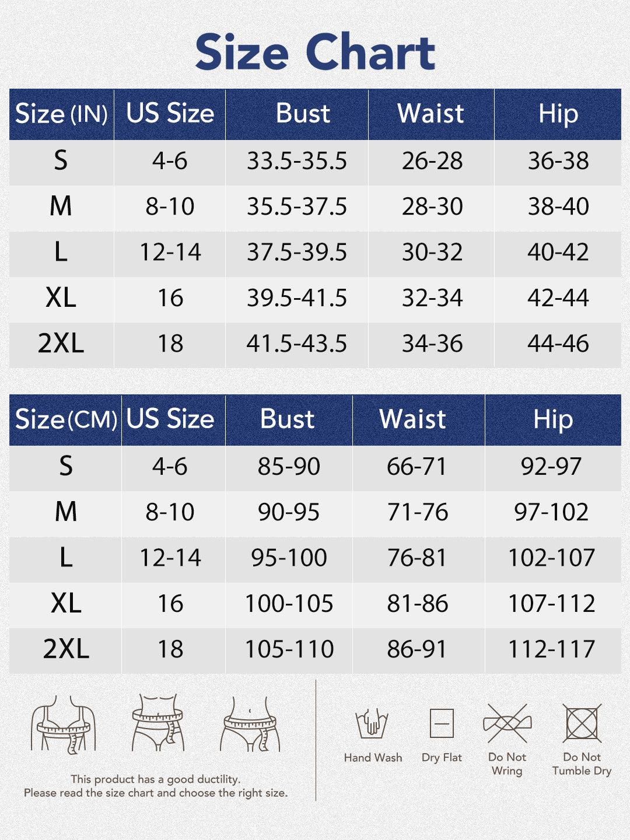The width and height of the screenshot is (630, 840).
Task: Click the Hand Wash care icon
Action: click(372, 723)
